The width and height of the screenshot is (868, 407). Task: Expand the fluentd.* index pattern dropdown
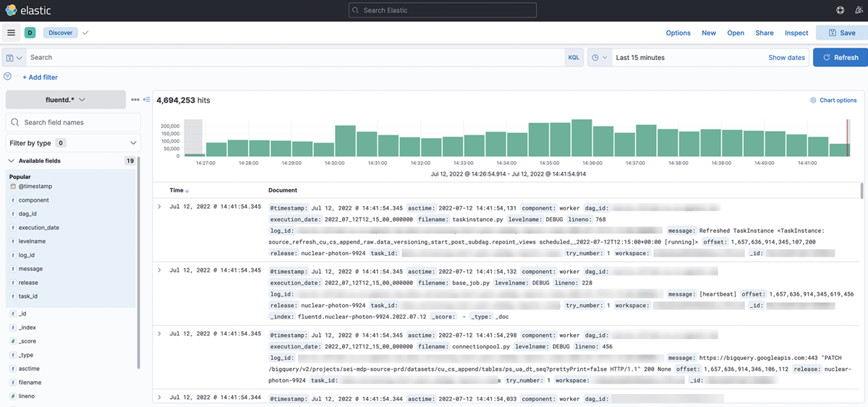coord(66,100)
